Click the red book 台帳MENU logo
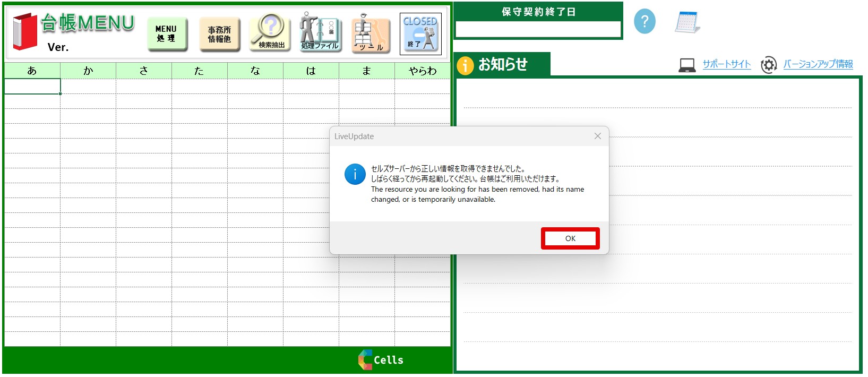868x377 pixels. coord(25,32)
